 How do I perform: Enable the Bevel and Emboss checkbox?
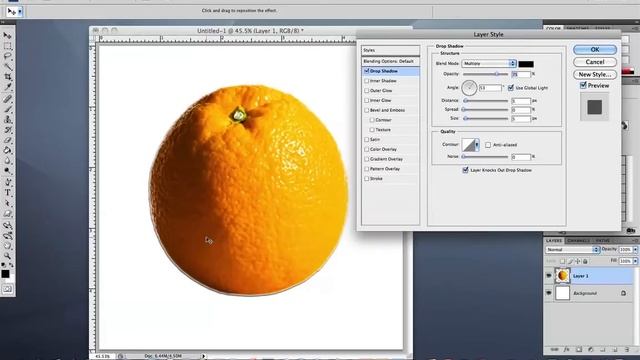pyautogui.click(x=367, y=110)
